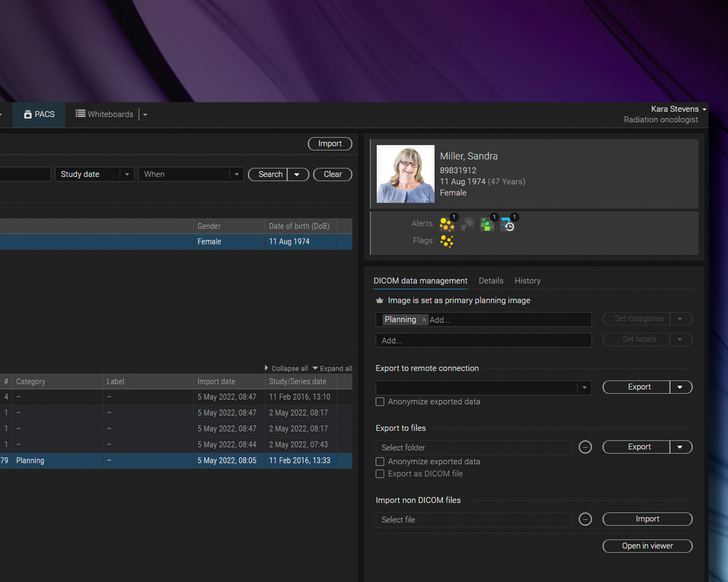This screenshot has width=728, height=582.
Task: Click the yellow dots alert icon
Action: pyautogui.click(x=447, y=224)
